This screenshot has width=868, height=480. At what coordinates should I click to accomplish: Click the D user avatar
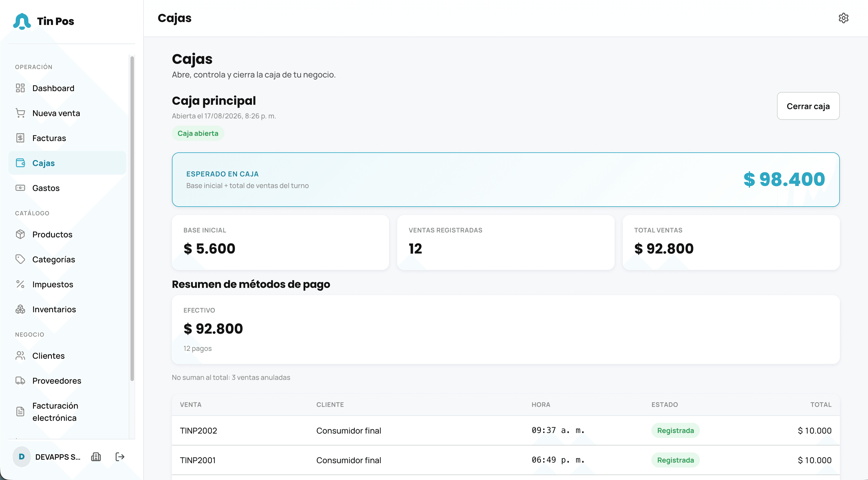pos(21,457)
